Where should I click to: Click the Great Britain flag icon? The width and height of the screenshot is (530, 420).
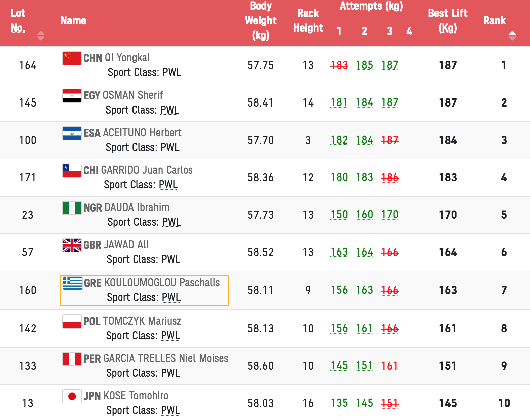(72, 245)
